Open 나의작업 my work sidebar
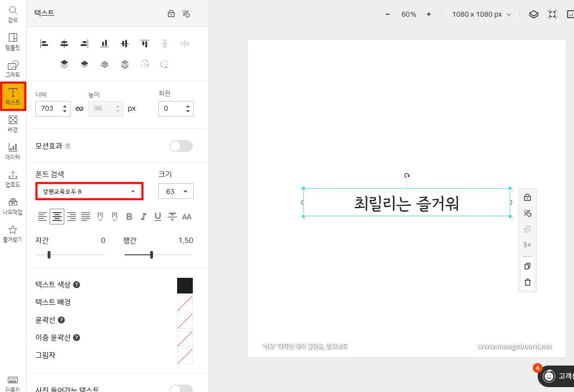Viewport: 574px width, 392px height. 13,206
